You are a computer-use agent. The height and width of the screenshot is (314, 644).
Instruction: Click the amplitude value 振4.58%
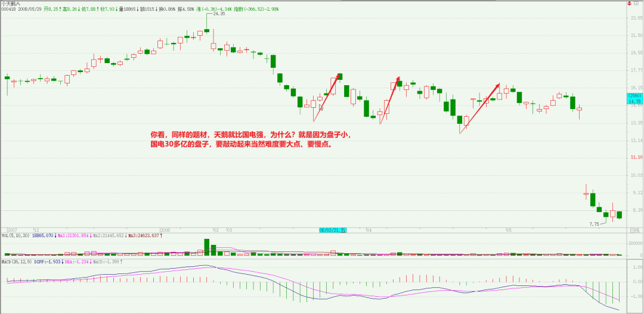click(185, 8)
